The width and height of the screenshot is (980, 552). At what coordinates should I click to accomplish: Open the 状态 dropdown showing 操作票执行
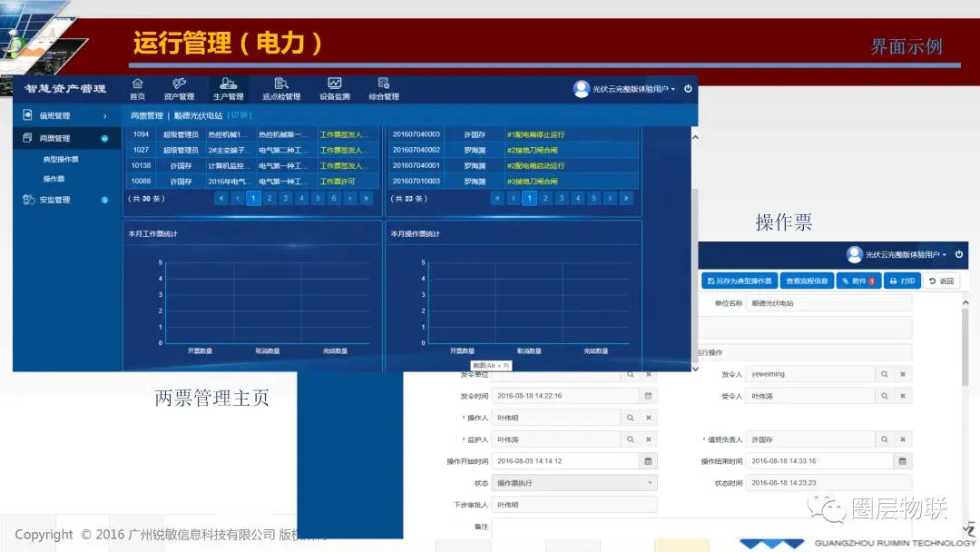pos(574,483)
